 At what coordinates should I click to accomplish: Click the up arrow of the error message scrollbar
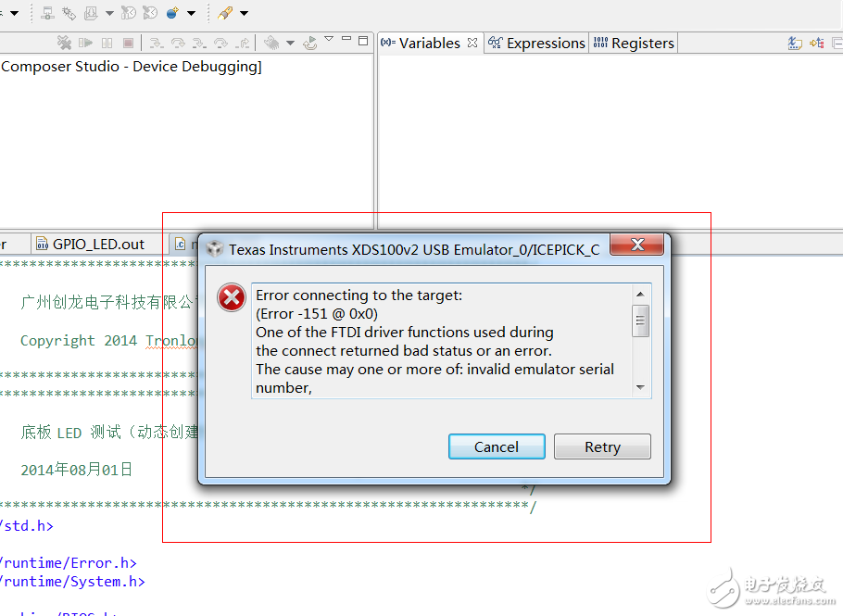pyautogui.click(x=640, y=294)
